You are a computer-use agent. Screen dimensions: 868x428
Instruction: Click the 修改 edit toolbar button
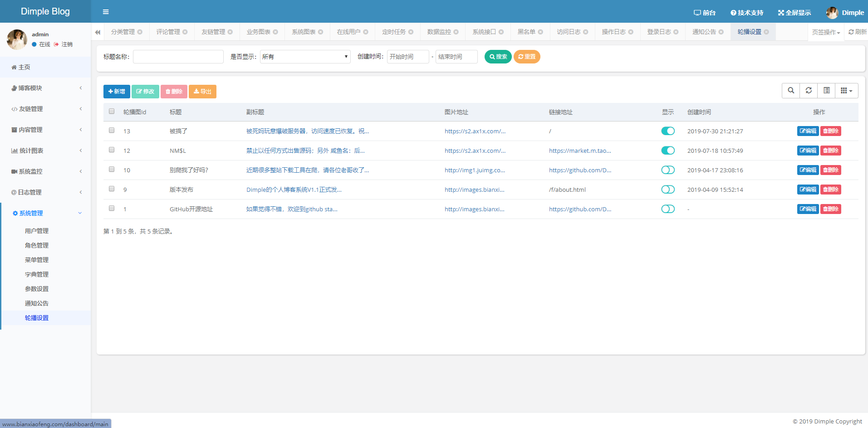point(145,92)
